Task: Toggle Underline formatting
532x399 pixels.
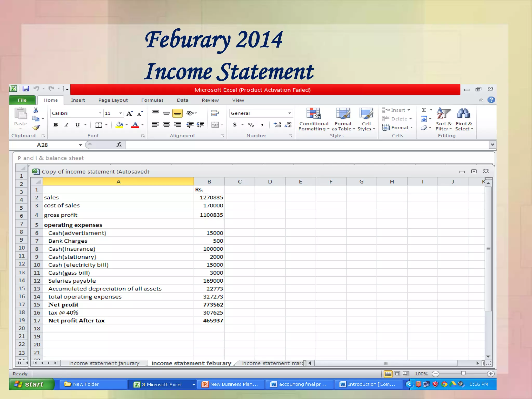Action: (x=77, y=125)
